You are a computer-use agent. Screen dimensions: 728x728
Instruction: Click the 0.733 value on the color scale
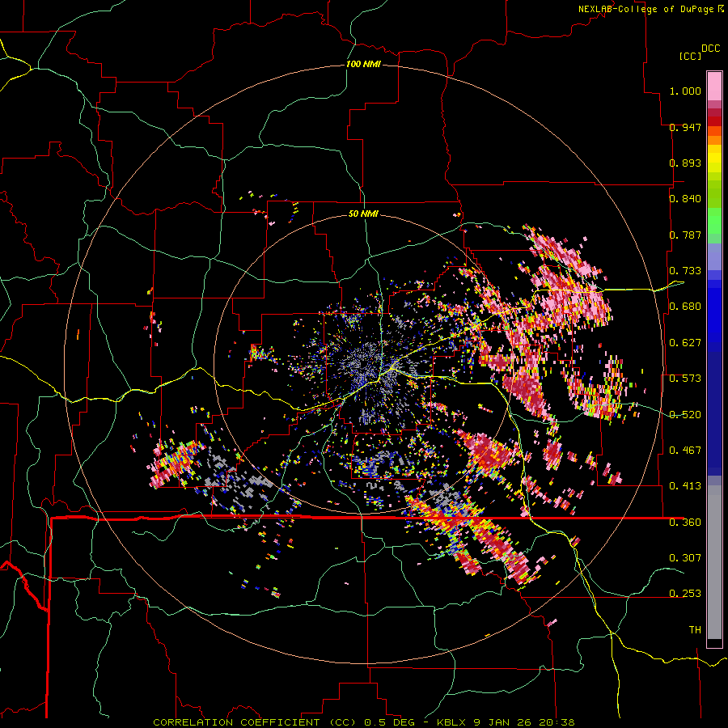click(x=685, y=271)
